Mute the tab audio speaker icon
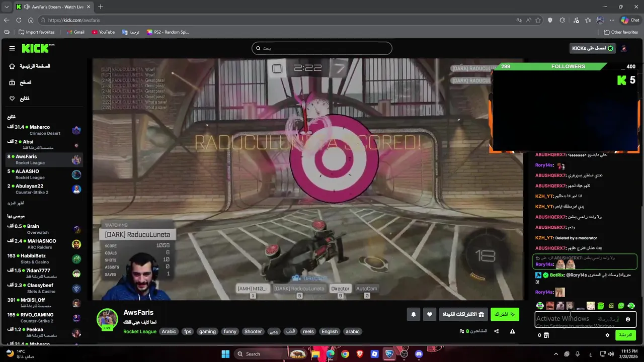This screenshot has height=362, width=644. [26, 7]
